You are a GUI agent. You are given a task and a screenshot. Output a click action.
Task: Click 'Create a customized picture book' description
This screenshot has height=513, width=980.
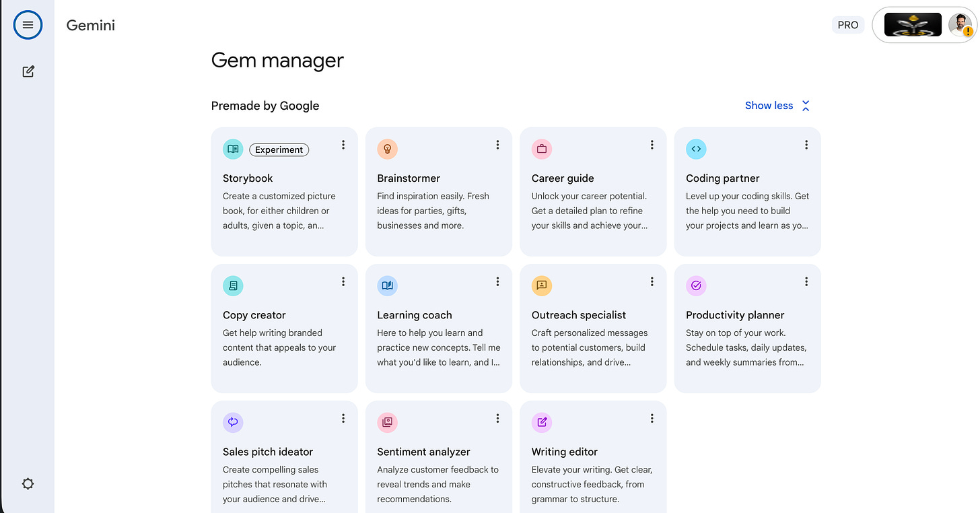(x=279, y=211)
